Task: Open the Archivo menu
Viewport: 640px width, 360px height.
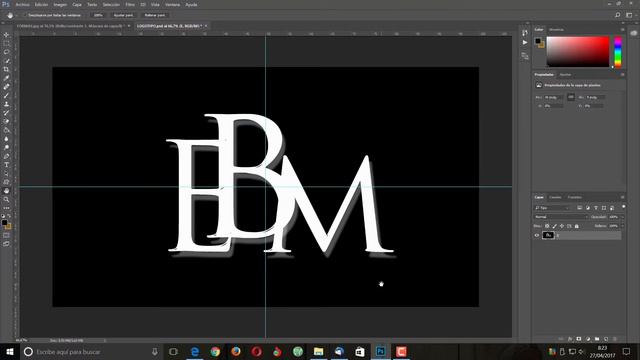Action: [x=22, y=4]
